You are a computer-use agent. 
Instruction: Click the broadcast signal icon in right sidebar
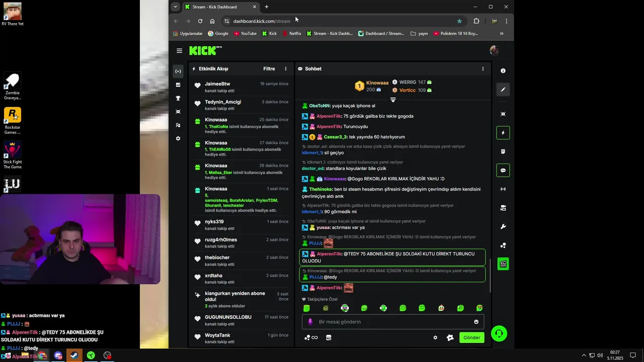tap(503, 189)
